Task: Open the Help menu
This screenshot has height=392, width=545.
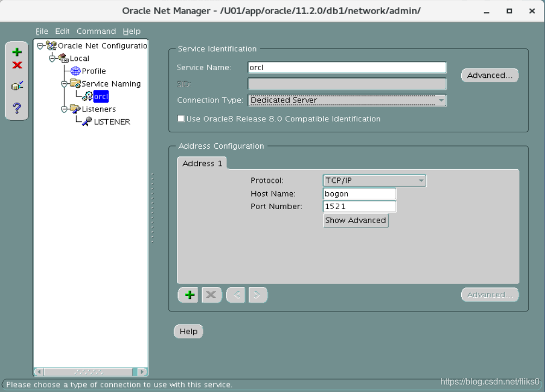Action: [132, 31]
